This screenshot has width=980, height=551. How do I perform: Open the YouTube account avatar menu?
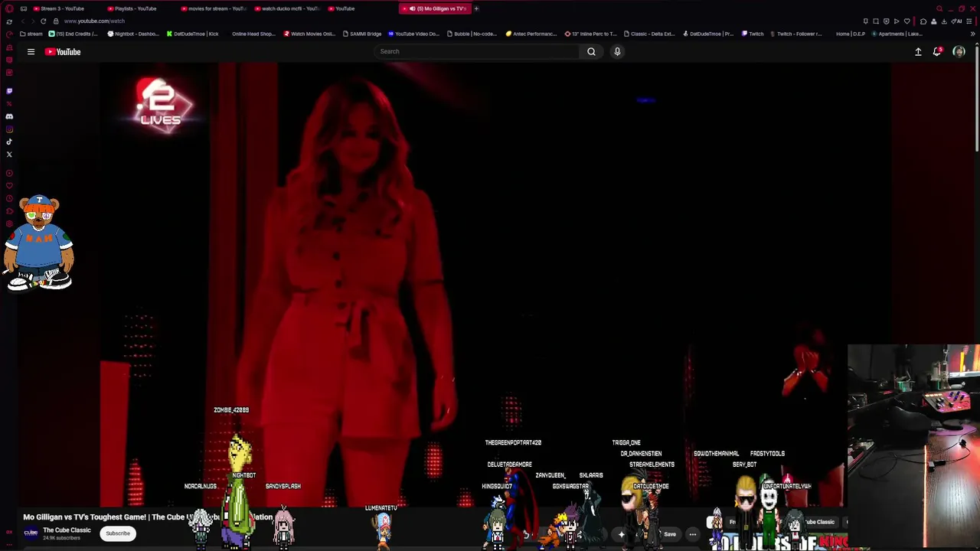pyautogui.click(x=959, y=52)
